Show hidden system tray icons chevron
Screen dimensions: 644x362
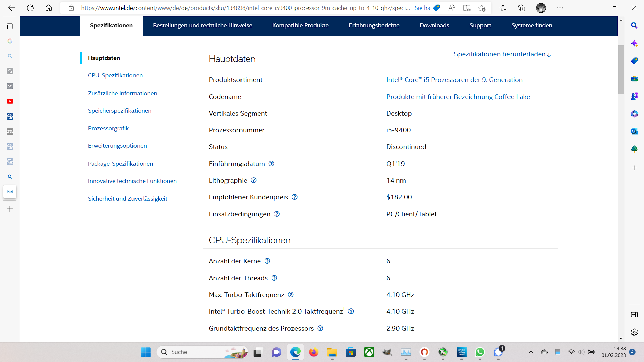point(531,352)
